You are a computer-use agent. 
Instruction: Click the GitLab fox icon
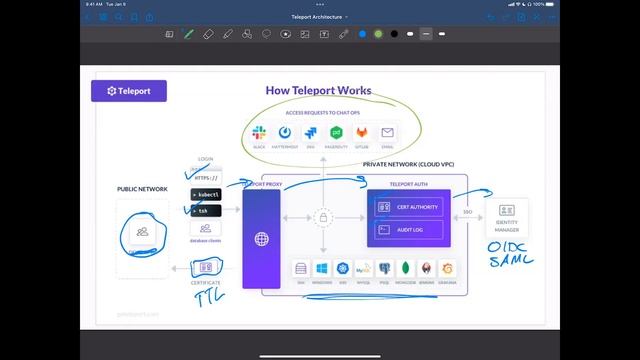[x=362, y=133]
